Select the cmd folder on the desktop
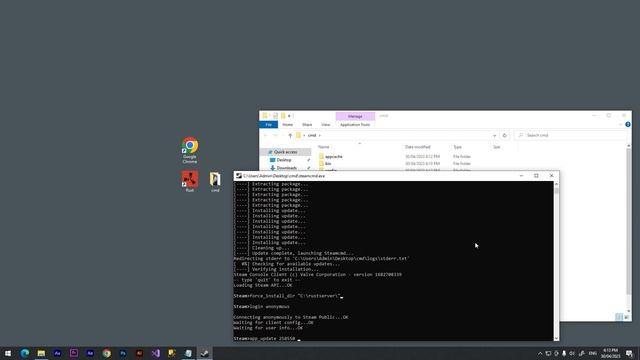The image size is (640, 360). pyautogui.click(x=215, y=182)
